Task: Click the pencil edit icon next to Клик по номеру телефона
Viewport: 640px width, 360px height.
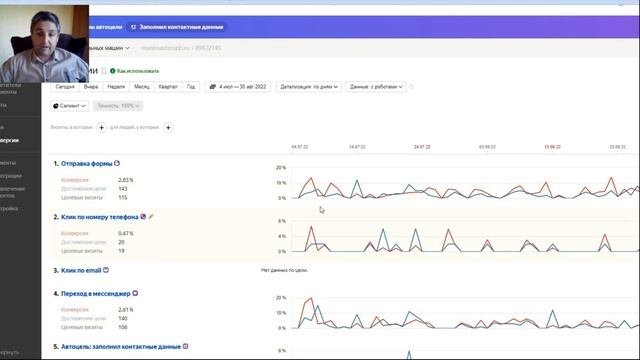Action: (151, 217)
